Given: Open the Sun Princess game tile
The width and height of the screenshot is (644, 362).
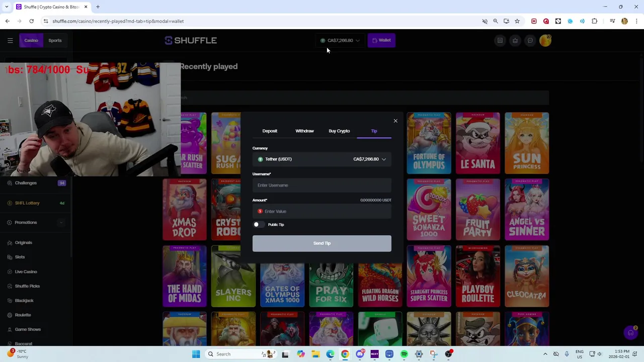Looking at the screenshot, I should 527,143.
